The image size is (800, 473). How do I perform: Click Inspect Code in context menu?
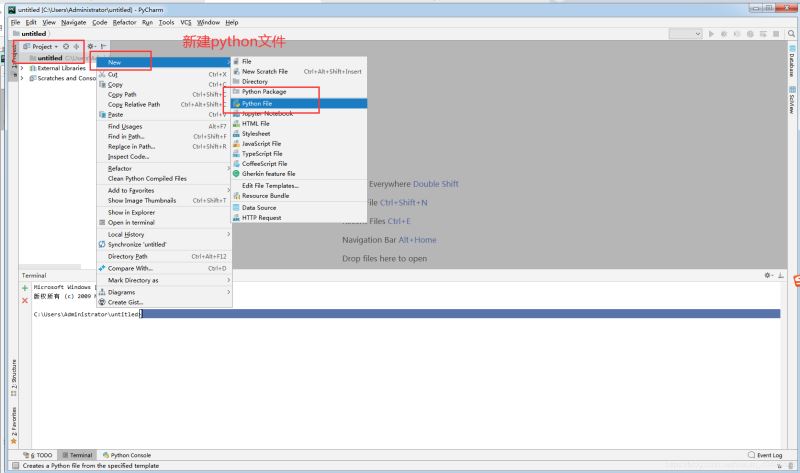click(164, 157)
